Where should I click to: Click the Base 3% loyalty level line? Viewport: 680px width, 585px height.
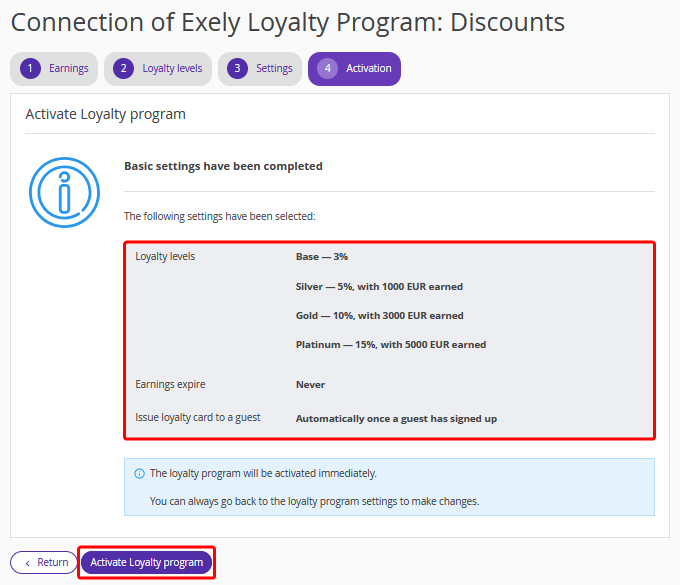point(321,257)
